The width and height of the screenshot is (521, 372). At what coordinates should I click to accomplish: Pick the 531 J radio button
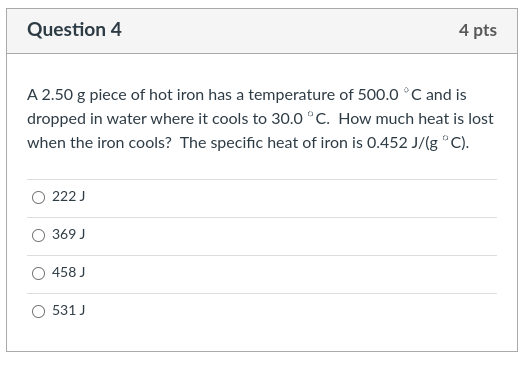click(x=38, y=311)
